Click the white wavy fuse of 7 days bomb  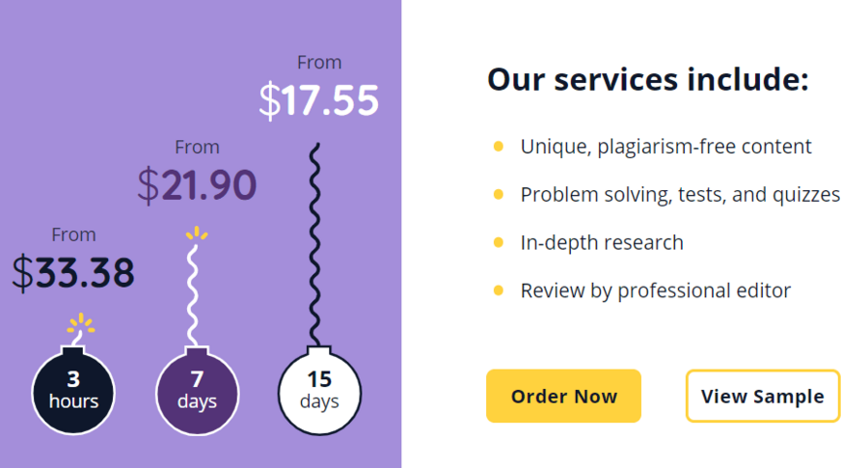[x=192, y=295]
